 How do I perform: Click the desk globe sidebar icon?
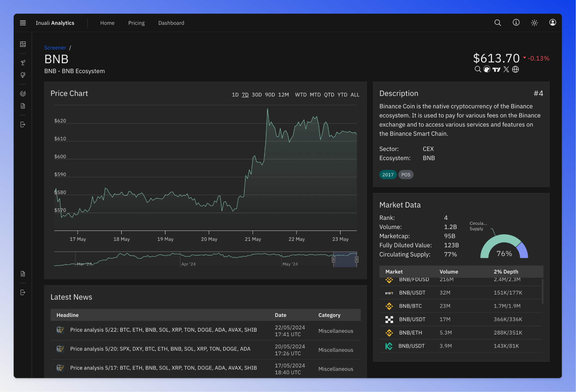tap(23, 75)
